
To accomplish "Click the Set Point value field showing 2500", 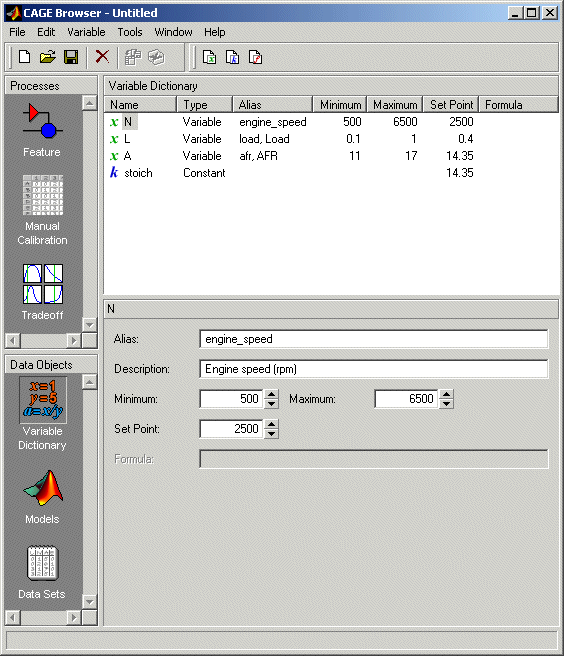I will [x=231, y=429].
